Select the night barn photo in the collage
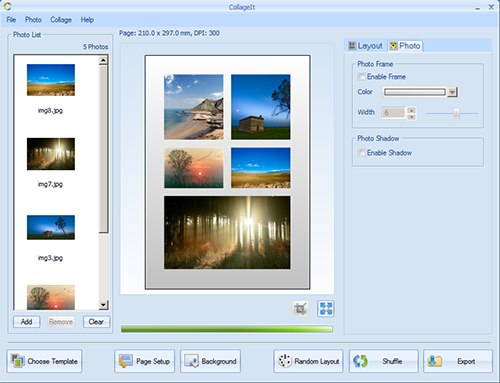The height and width of the screenshot is (383, 500). (x=261, y=107)
